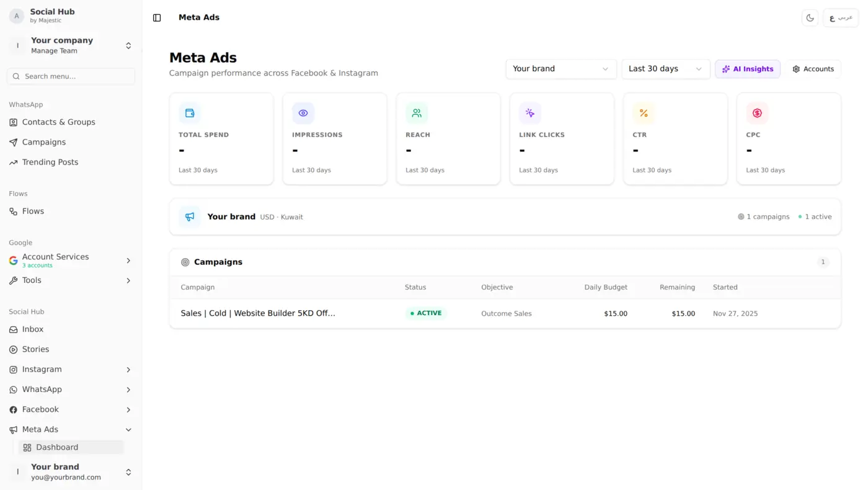The height and width of the screenshot is (490, 868).
Task: Click the Dashboard grid icon
Action: click(x=27, y=448)
